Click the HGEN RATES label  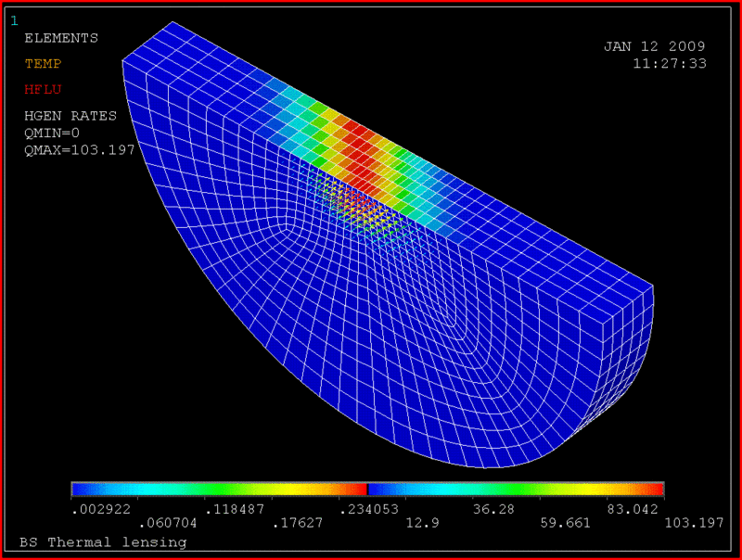click(70, 115)
